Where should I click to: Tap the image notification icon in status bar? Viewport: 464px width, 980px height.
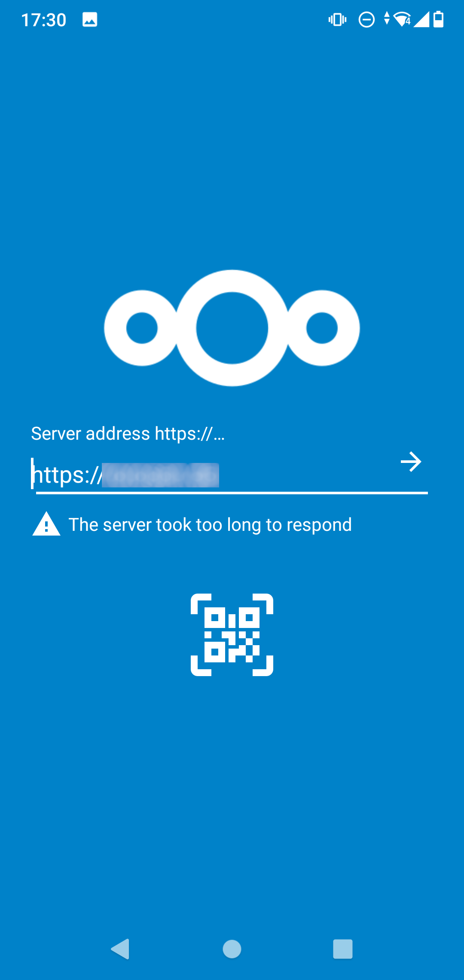pyautogui.click(x=90, y=19)
